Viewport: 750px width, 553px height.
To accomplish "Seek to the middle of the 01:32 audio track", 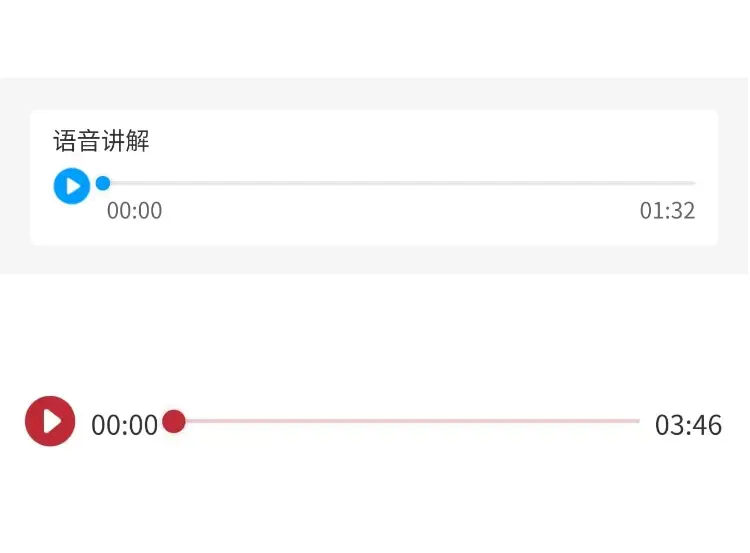I will (x=399, y=183).
